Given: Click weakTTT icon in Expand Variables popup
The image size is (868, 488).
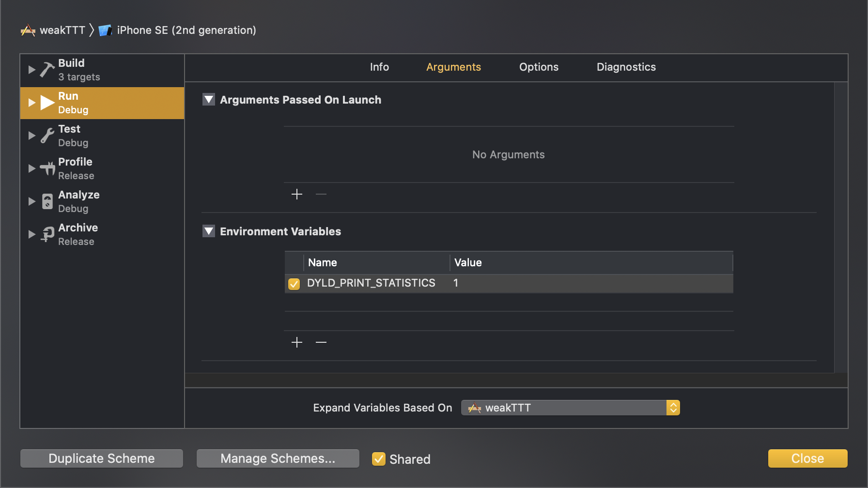Looking at the screenshot, I should 475,408.
